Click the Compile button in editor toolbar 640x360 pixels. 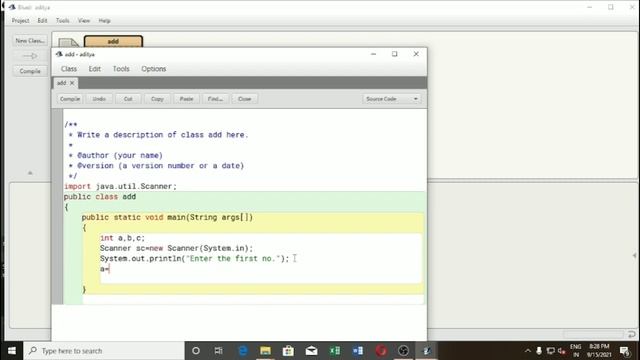tap(70, 99)
